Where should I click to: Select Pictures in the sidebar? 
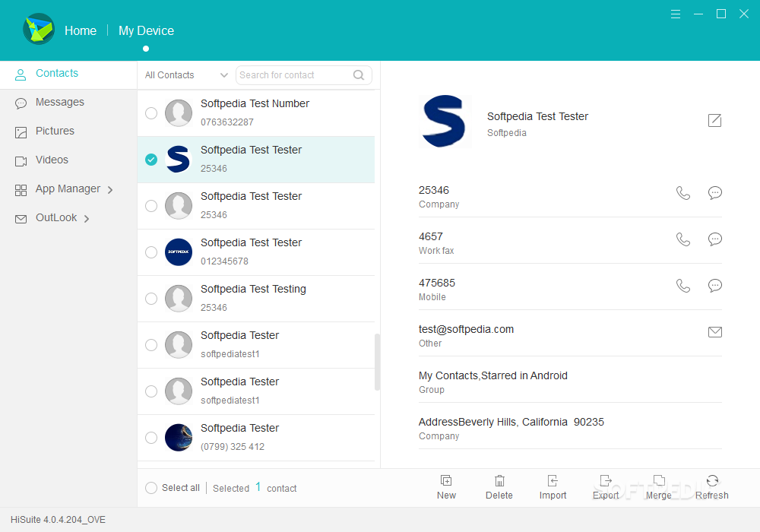point(68,131)
